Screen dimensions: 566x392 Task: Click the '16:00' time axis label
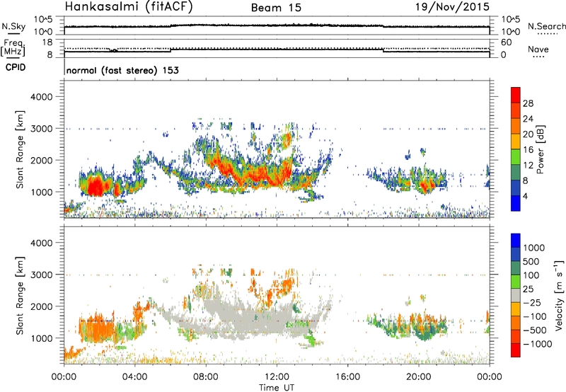click(x=347, y=377)
